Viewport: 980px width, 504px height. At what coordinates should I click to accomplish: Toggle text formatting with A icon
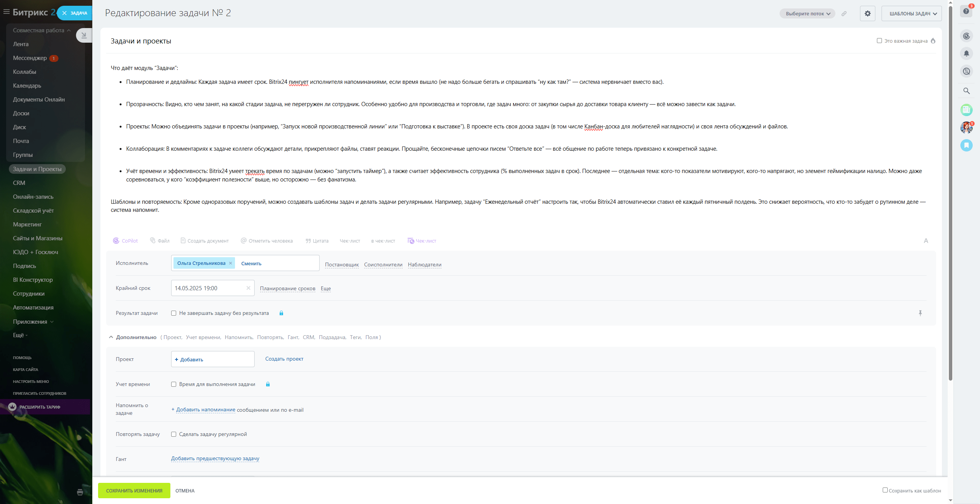click(926, 241)
